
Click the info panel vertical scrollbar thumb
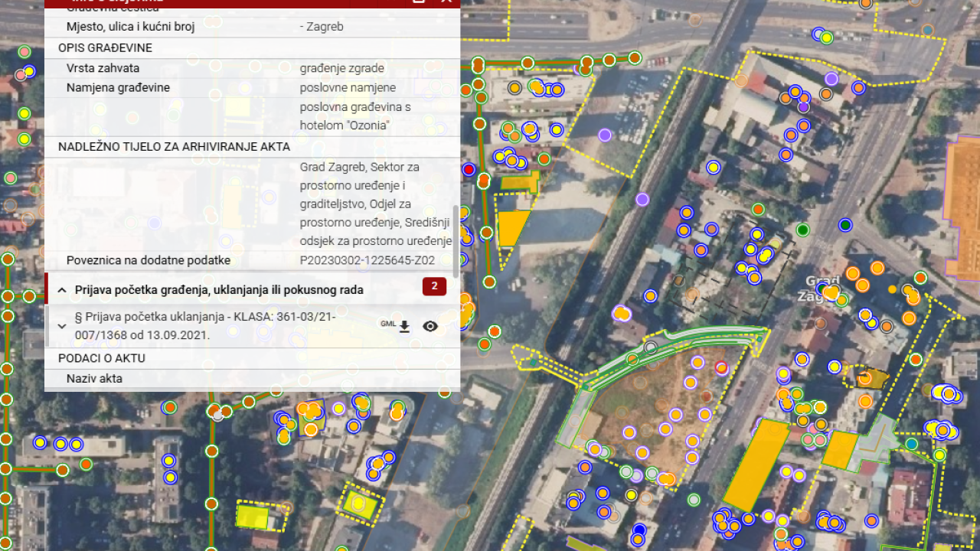456,241
